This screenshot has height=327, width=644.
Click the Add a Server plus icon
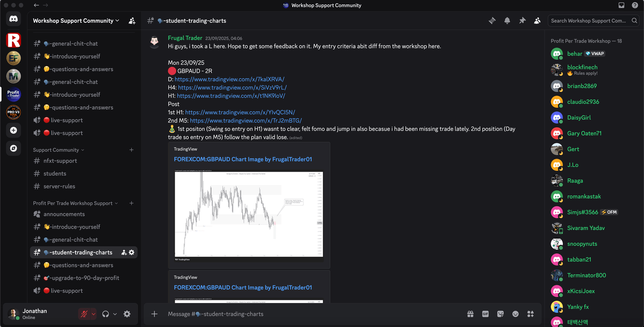[x=13, y=130]
